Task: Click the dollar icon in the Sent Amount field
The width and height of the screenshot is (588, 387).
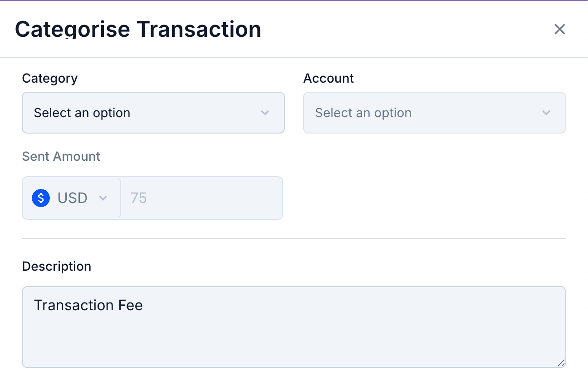Action: coord(40,198)
